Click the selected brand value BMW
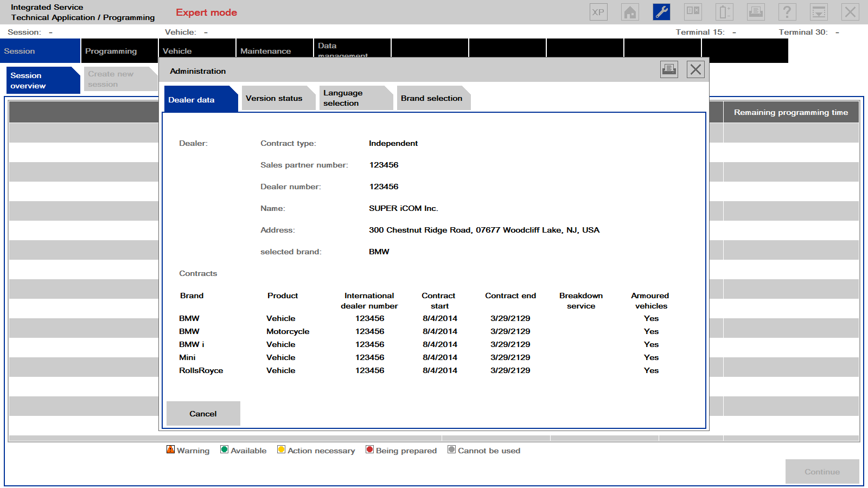Image resolution: width=868 pixels, height=488 pixels. tap(379, 252)
